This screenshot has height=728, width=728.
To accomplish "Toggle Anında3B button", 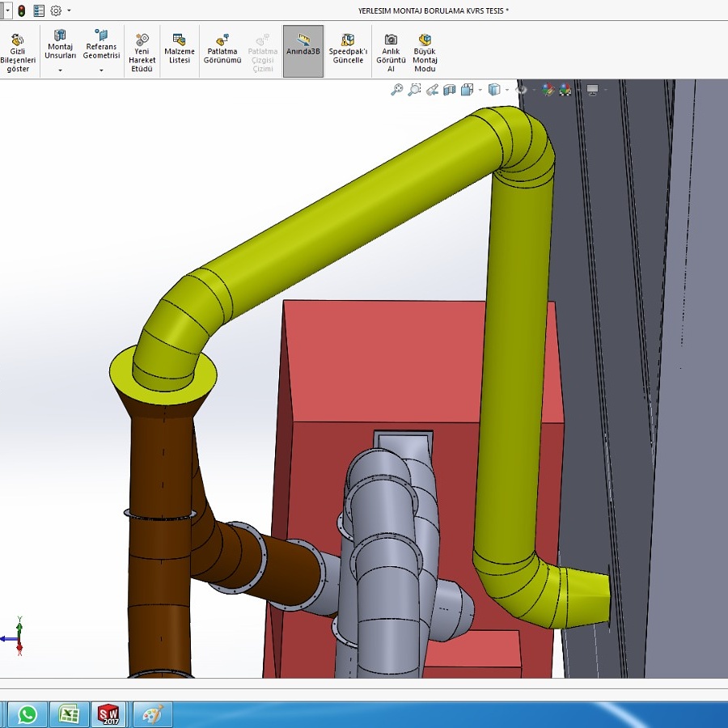I will coord(303,50).
